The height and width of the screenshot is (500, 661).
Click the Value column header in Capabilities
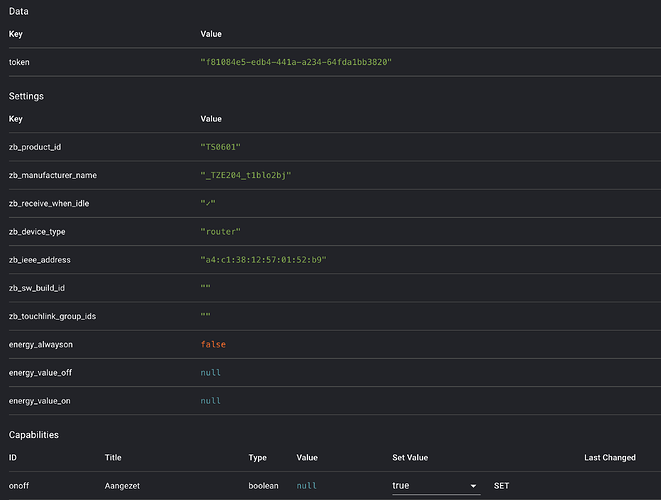pyautogui.click(x=307, y=457)
